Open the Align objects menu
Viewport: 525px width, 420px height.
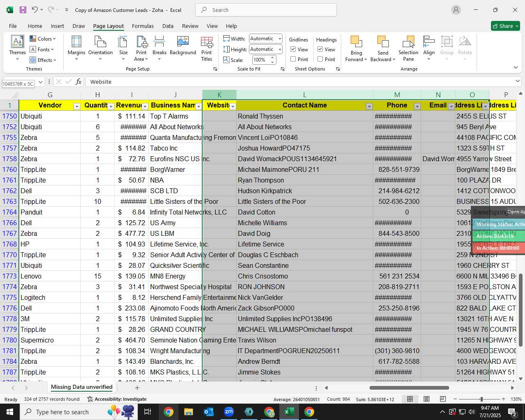(x=429, y=48)
